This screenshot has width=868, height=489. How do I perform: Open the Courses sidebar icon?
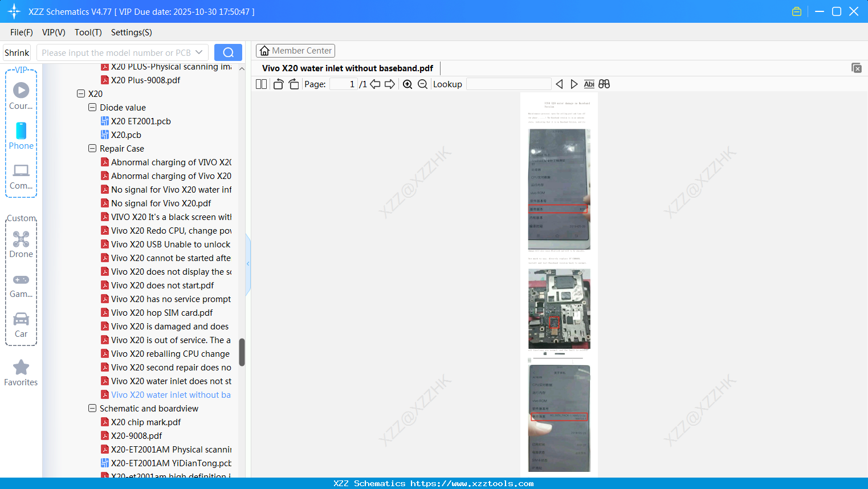pos(21,96)
